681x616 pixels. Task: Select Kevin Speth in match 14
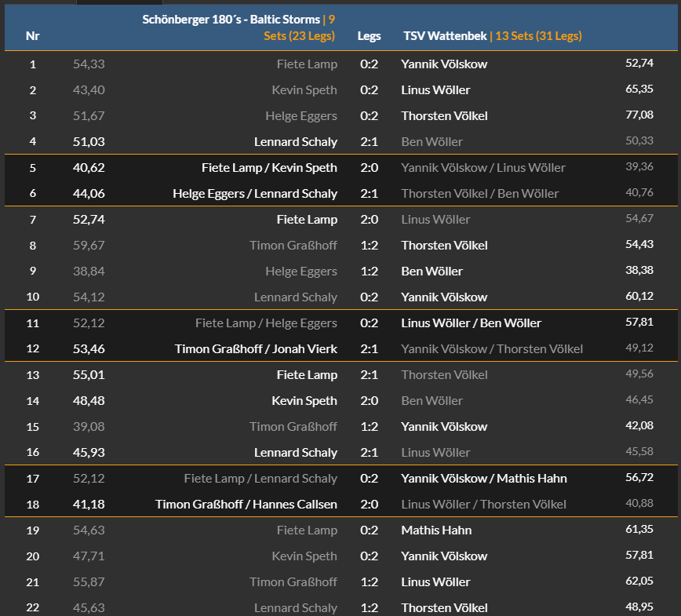click(304, 401)
